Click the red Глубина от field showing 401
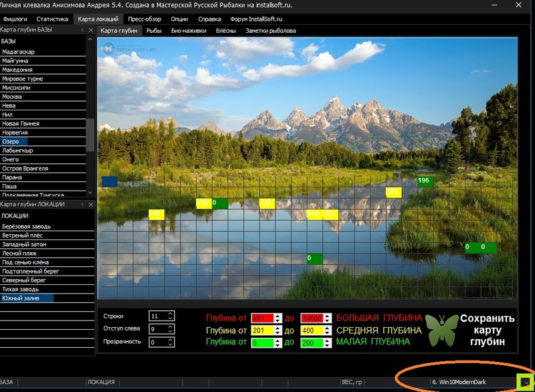This screenshot has height=392, width=535. (262, 318)
